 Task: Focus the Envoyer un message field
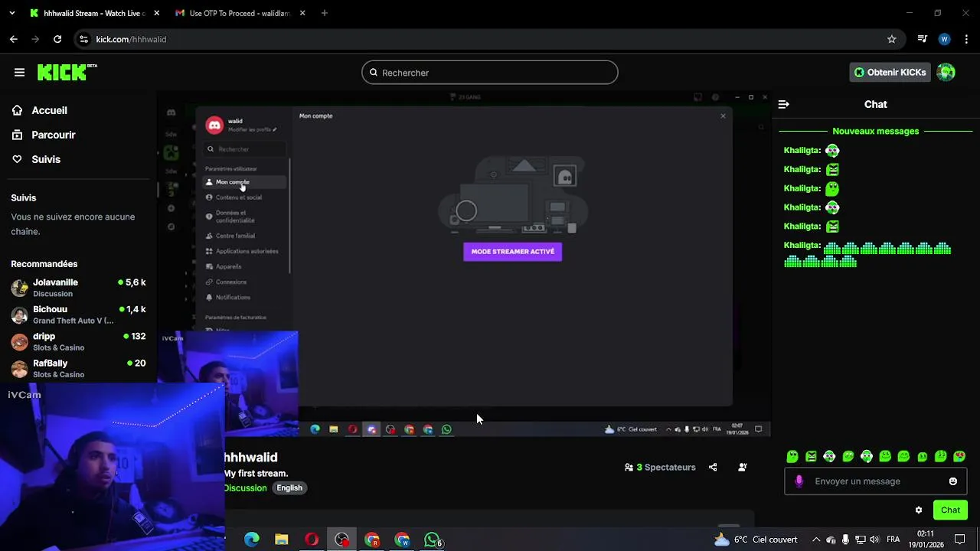[876, 481]
